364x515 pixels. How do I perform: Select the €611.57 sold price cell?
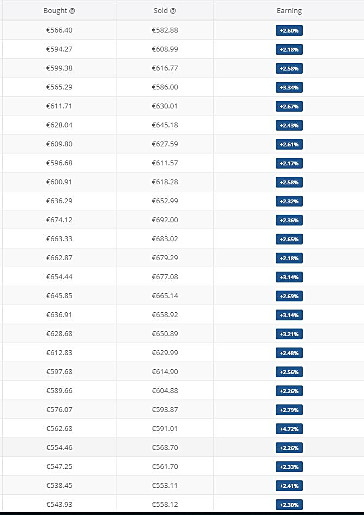pos(165,163)
